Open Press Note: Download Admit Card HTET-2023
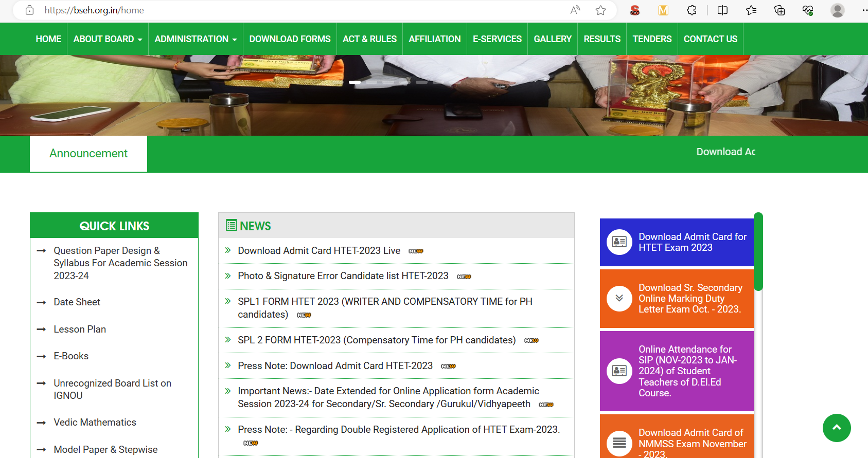Image resolution: width=868 pixels, height=458 pixels. [x=335, y=365]
